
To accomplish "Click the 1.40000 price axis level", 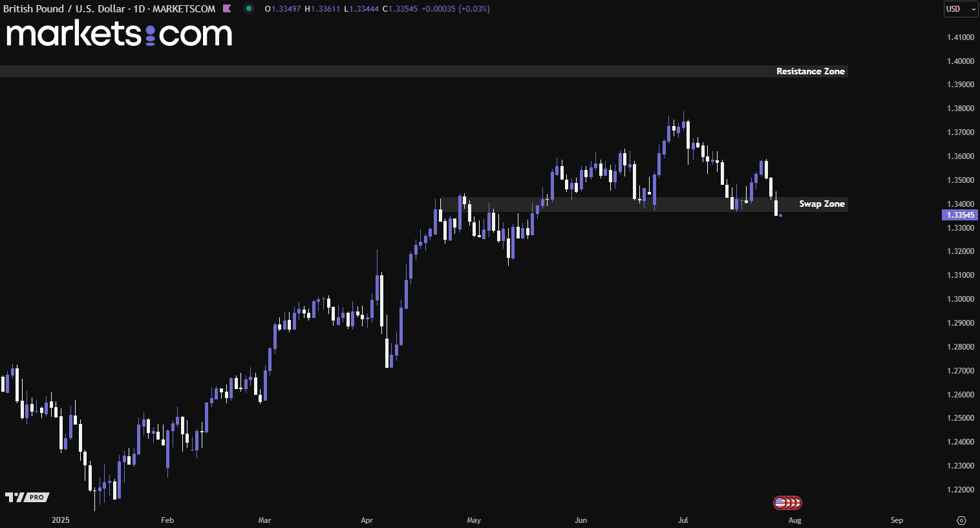I will click(961, 61).
